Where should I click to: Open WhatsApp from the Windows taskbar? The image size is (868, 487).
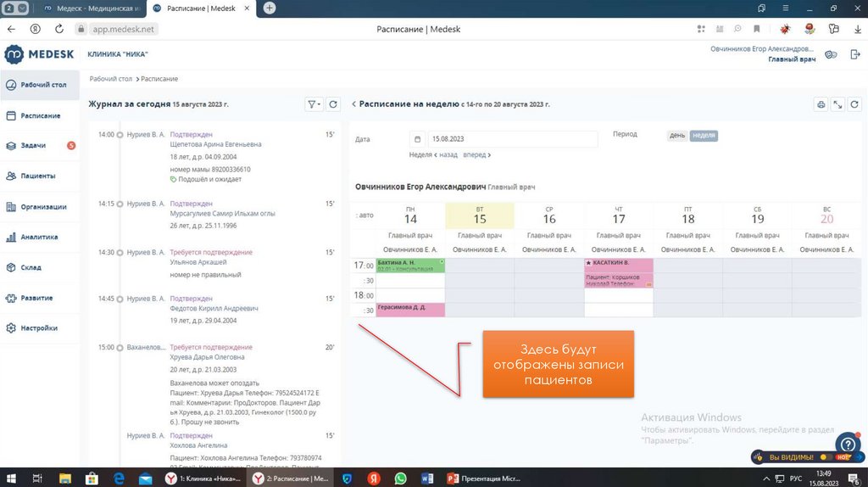400,479
